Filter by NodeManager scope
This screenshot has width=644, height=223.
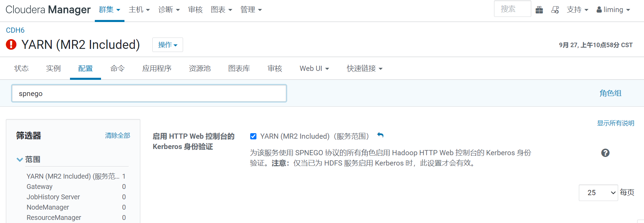click(76, 207)
